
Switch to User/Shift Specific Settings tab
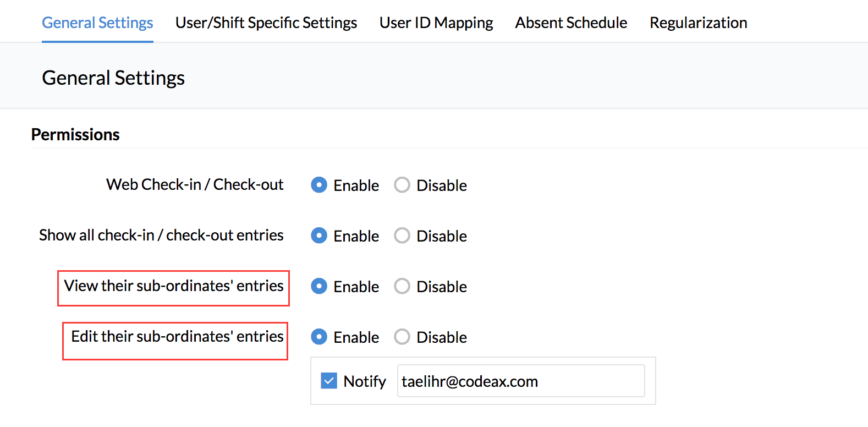click(x=266, y=23)
